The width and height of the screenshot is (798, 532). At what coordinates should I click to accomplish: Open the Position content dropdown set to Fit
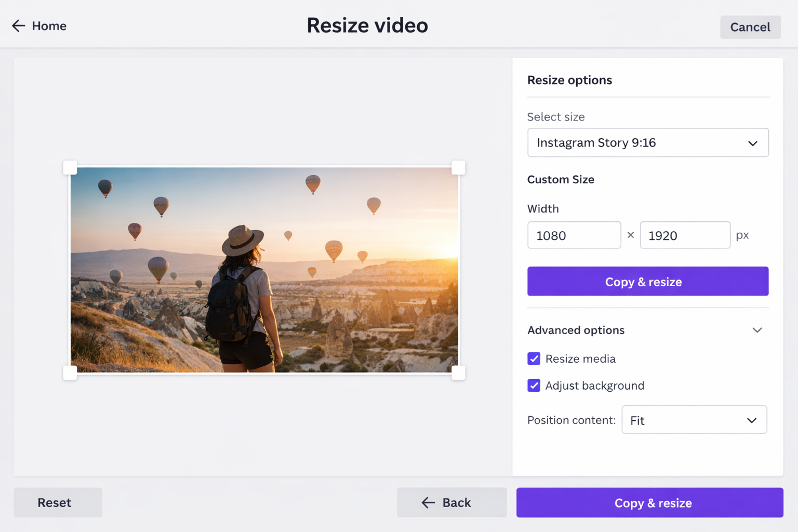(694, 420)
